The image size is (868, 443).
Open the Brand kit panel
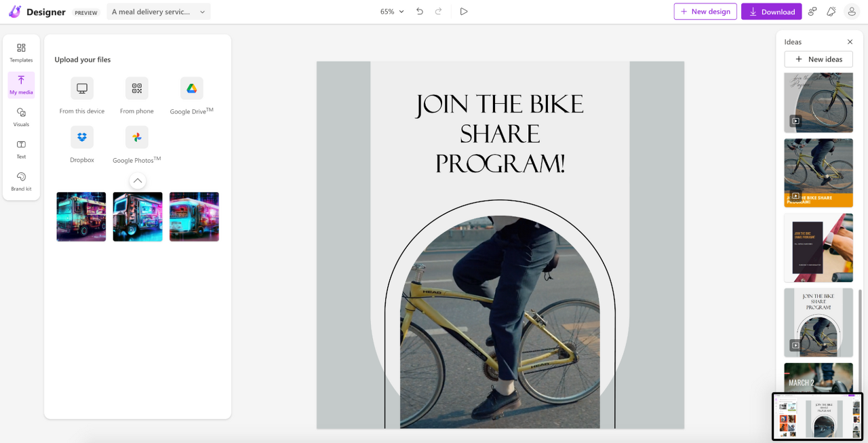click(x=21, y=182)
